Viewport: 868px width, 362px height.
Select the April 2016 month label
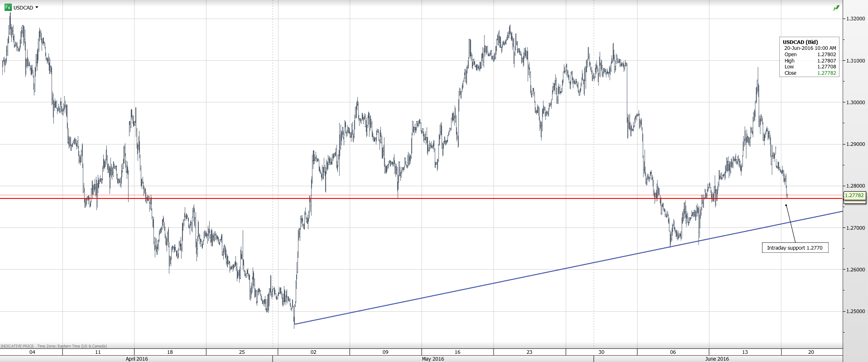click(137, 359)
